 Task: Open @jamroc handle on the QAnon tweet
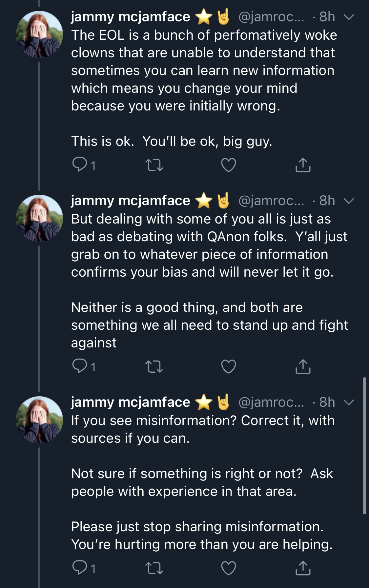(271, 201)
